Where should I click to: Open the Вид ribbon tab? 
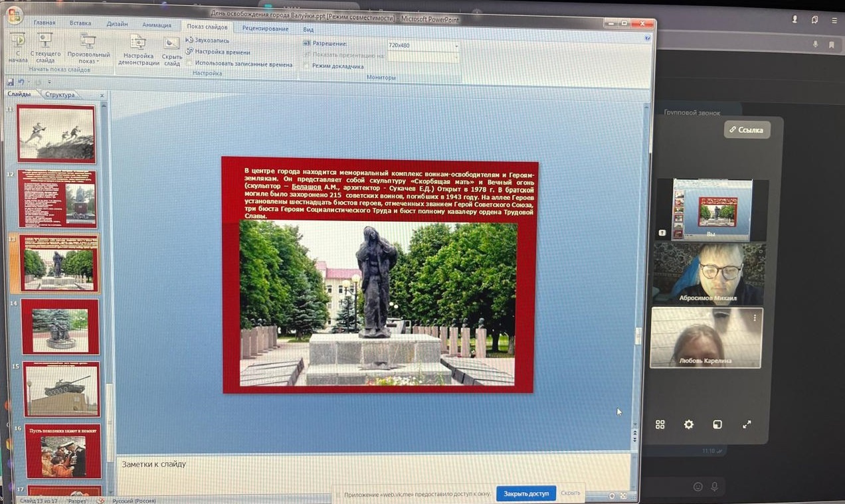pos(308,29)
